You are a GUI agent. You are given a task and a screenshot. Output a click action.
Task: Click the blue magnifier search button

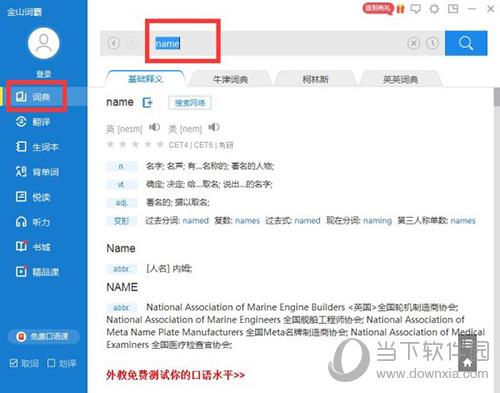(x=466, y=43)
